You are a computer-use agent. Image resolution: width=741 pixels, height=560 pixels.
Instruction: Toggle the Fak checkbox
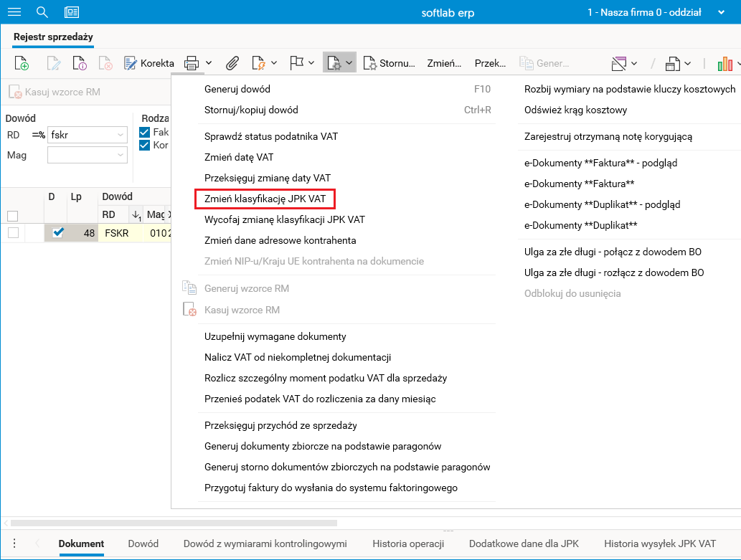coord(145,133)
